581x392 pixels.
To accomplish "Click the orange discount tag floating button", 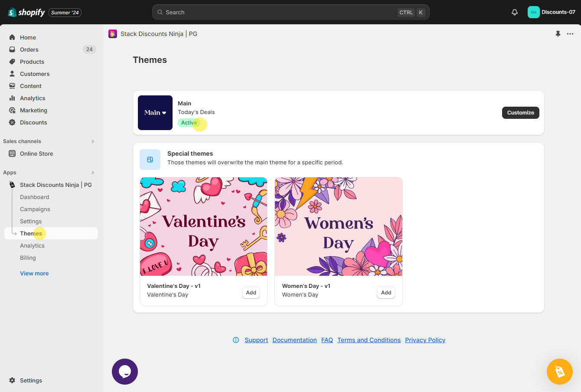I will [559, 372].
